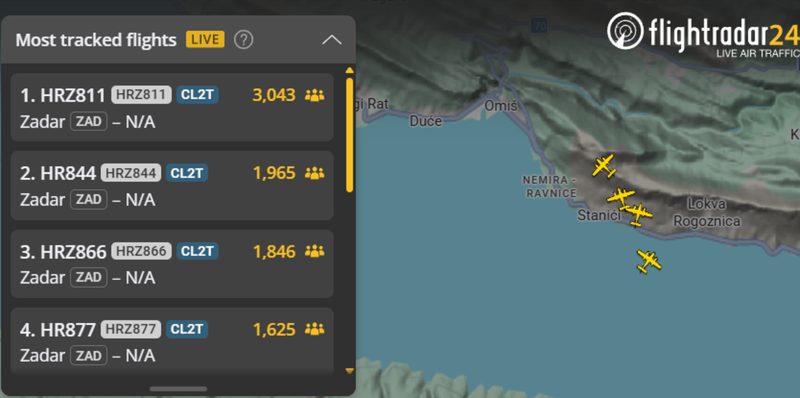
Task: Click the LIVE badge in panel header
Action: pos(205,39)
